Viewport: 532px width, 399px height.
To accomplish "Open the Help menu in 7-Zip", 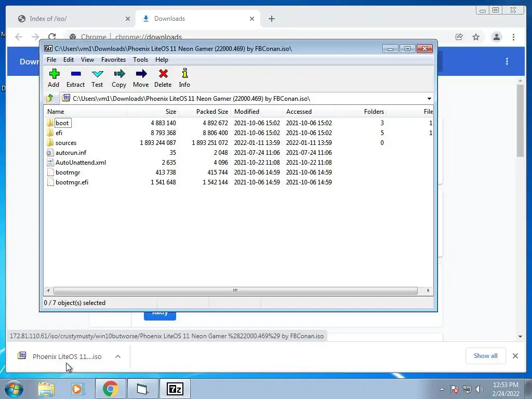I will pyautogui.click(x=162, y=60).
